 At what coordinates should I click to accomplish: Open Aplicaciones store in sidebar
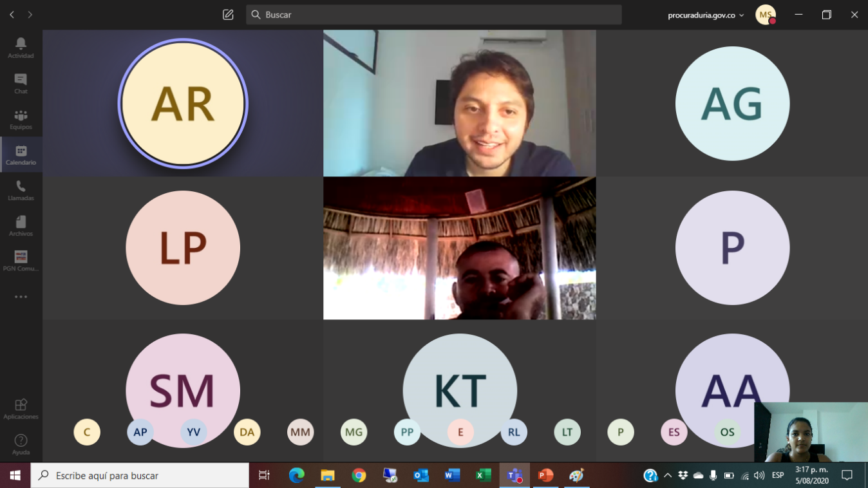point(21,409)
